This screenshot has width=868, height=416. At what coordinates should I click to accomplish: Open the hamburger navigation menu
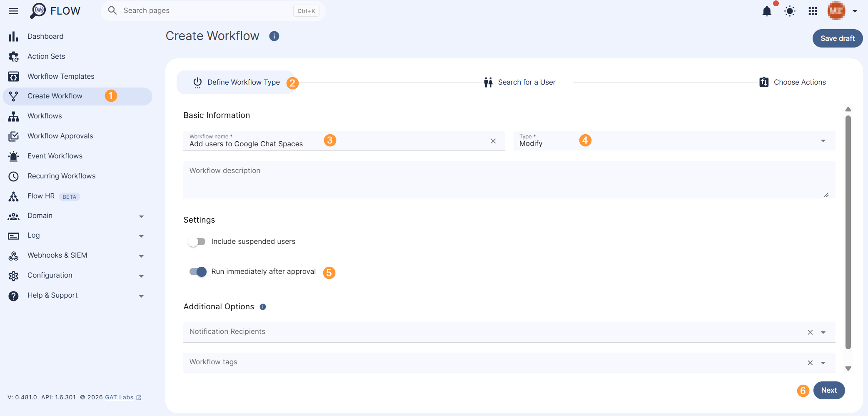point(13,11)
